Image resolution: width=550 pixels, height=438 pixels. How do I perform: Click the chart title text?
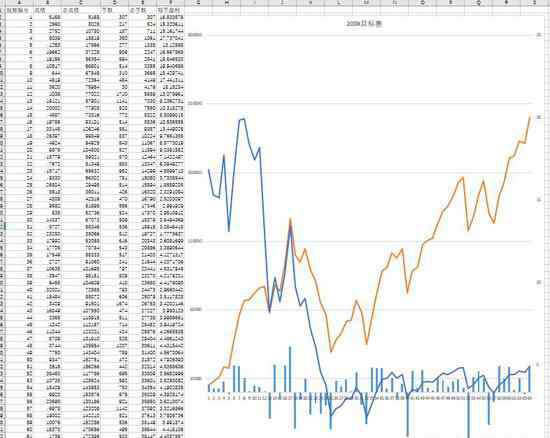pyautogui.click(x=364, y=24)
